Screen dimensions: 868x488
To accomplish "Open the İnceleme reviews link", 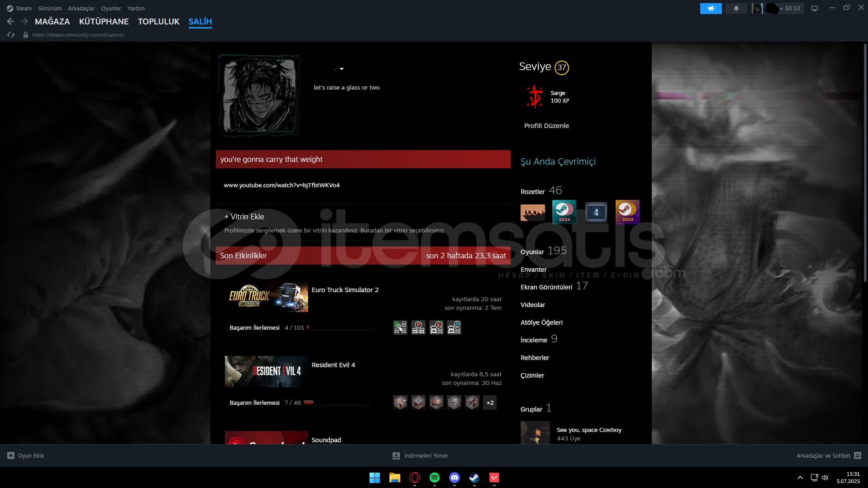I will [534, 340].
